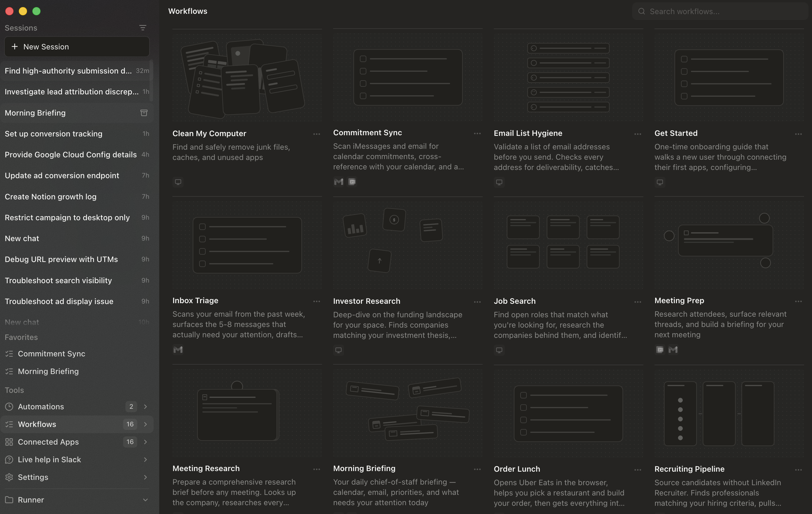
Task: Open ellipsis menu for Investor Research
Action: coord(477,302)
